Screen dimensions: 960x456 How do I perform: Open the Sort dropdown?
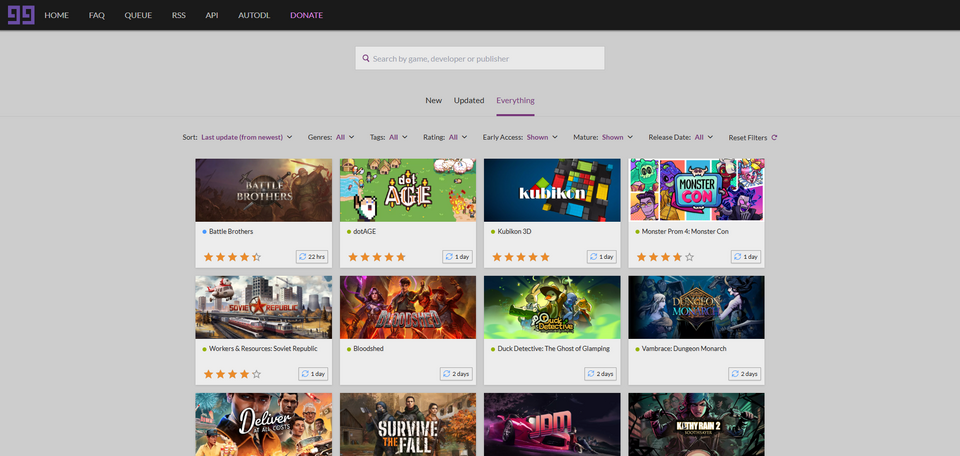click(246, 137)
